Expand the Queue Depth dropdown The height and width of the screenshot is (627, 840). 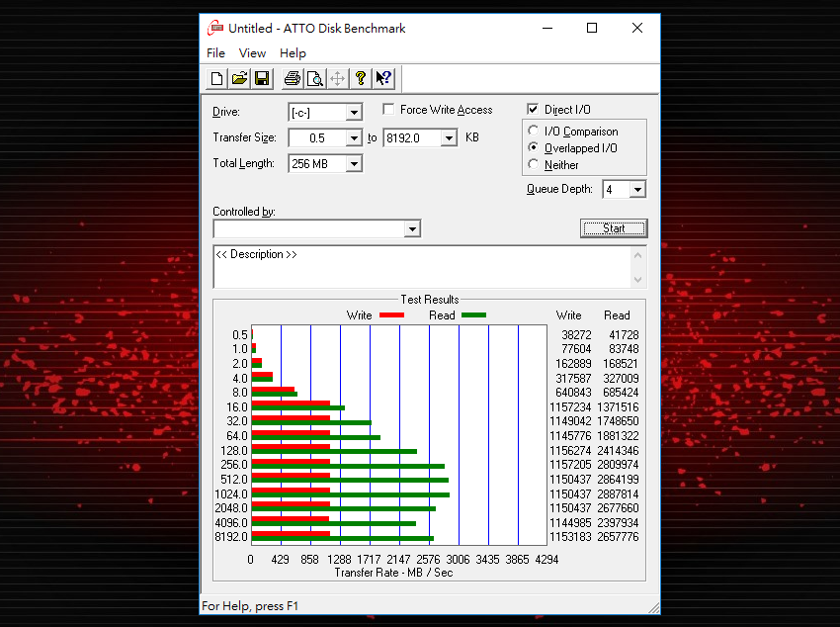tap(636, 190)
